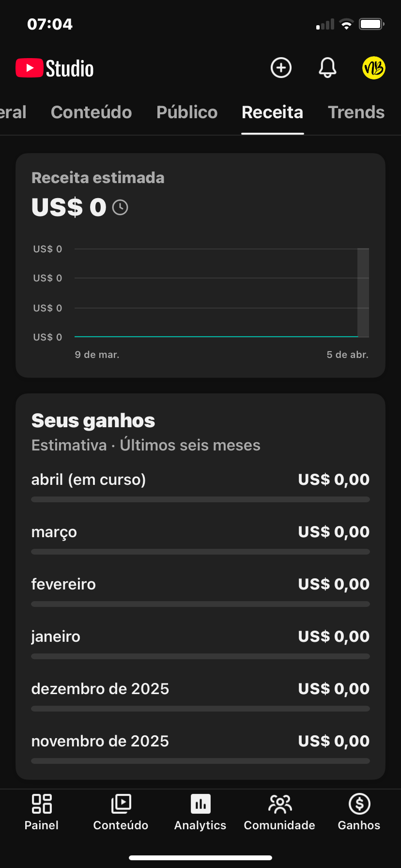Tap the YouTube Studio logo
The image size is (401, 868).
tap(55, 68)
